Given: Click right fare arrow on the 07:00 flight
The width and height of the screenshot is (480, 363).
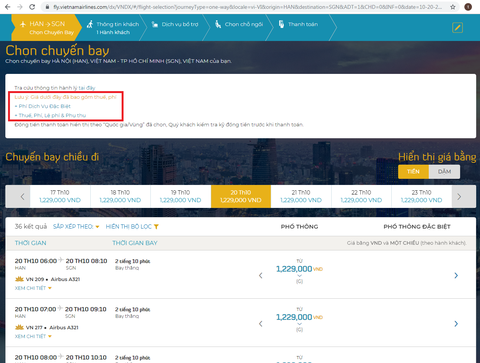Looking at the screenshot, I should pyautogui.click(x=456, y=324).
